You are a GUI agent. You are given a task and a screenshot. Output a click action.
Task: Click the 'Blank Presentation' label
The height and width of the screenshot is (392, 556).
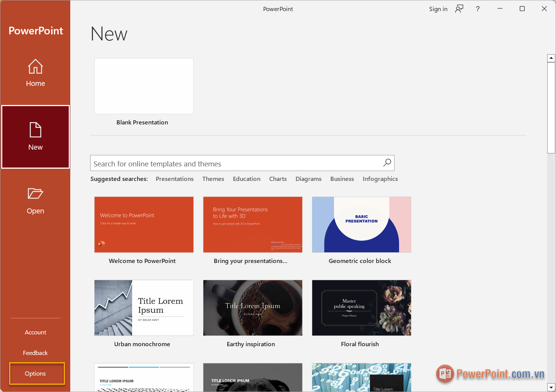[x=142, y=122]
